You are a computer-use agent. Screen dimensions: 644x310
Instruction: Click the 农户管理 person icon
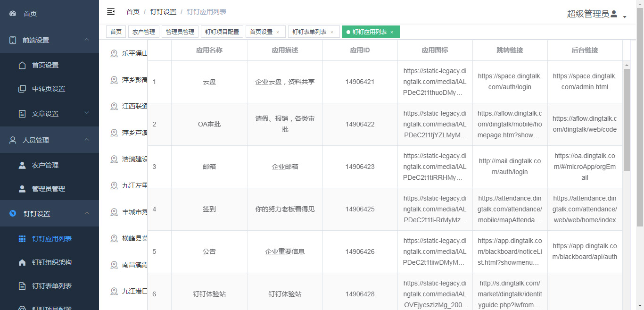point(22,165)
